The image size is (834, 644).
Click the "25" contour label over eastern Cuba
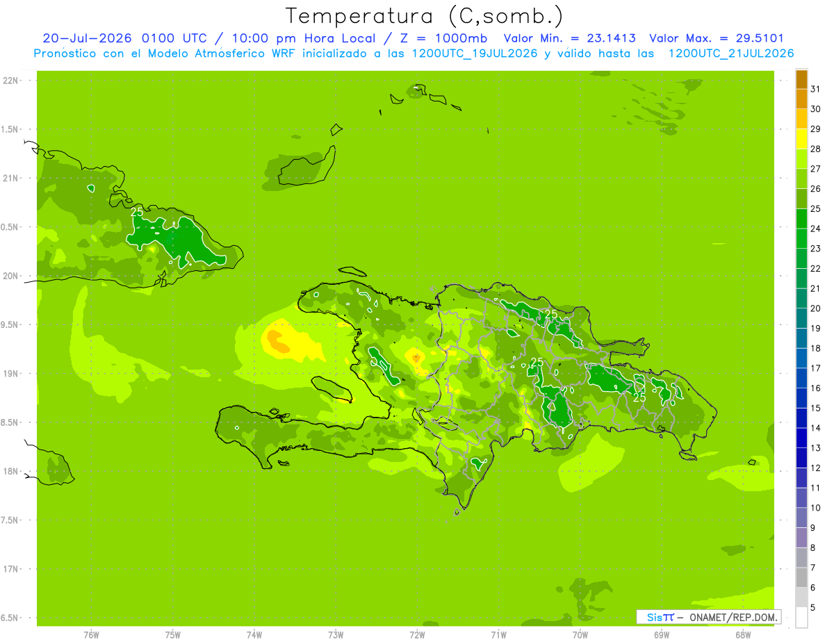pyautogui.click(x=137, y=212)
